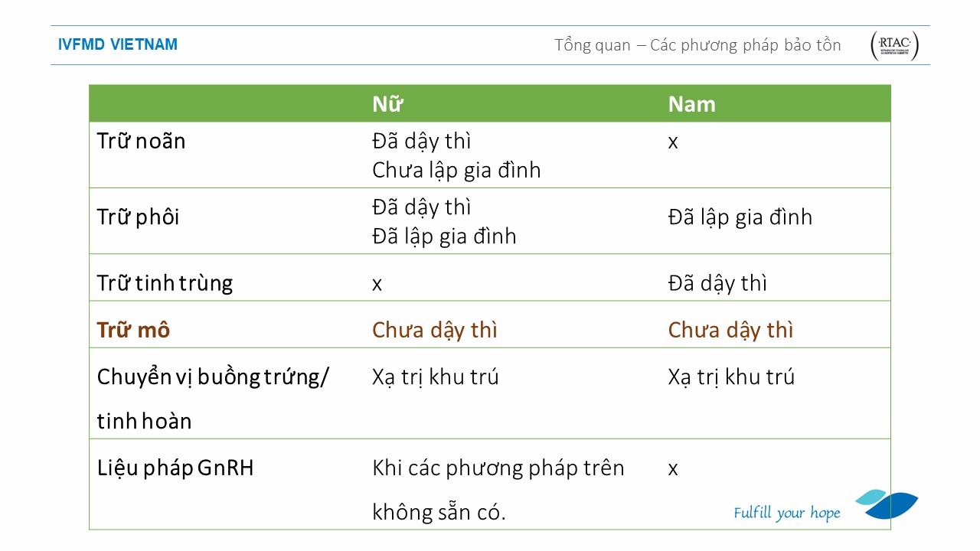Click 'Đã lập gia đình' in the Nam column

pos(740,217)
